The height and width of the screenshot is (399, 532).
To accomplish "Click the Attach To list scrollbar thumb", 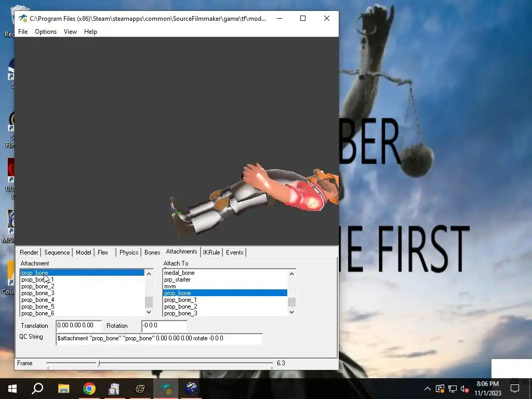I will coord(292,302).
